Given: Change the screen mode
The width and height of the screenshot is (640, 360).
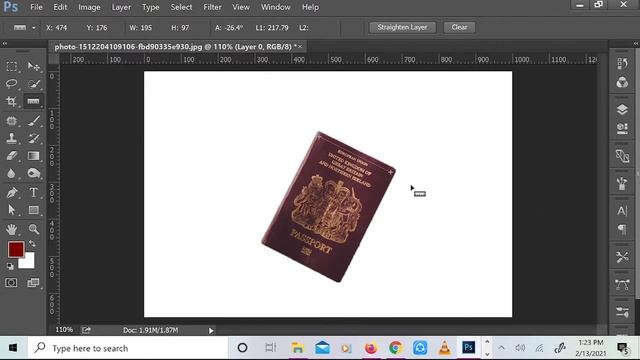Looking at the screenshot, I should (x=33, y=282).
